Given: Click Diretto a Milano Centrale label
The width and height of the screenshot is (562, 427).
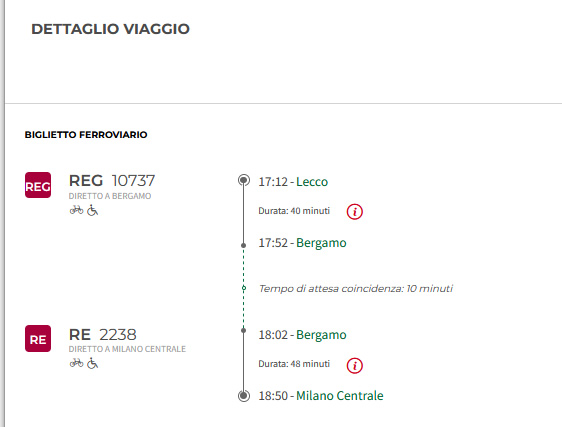Looking at the screenshot, I should [127, 349].
